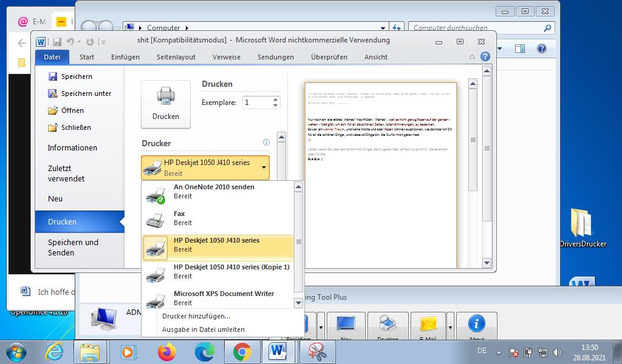Click Neu in Snipping Tool Plus
The height and width of the screenshot is (364, 622).
(346, 326)
